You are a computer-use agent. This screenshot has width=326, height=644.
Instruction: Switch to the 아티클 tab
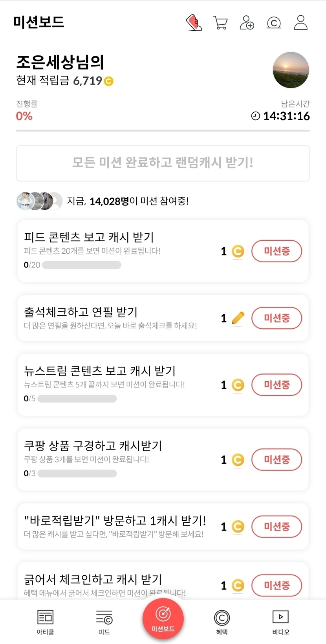click(45, 622)
